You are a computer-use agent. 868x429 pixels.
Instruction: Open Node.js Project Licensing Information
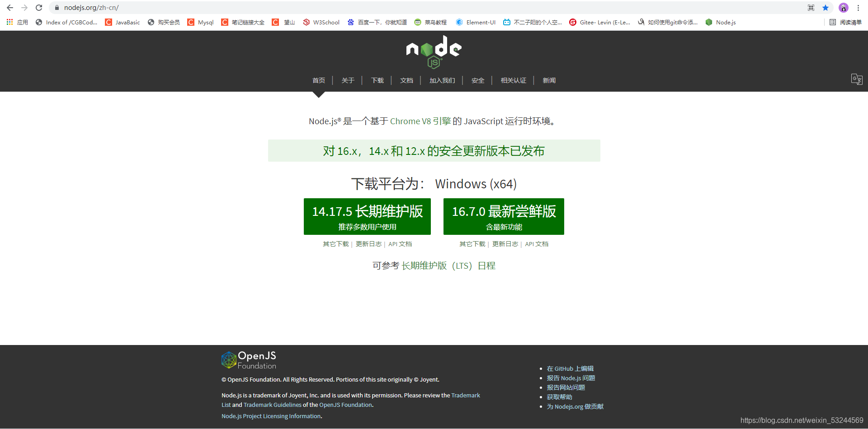271,416
